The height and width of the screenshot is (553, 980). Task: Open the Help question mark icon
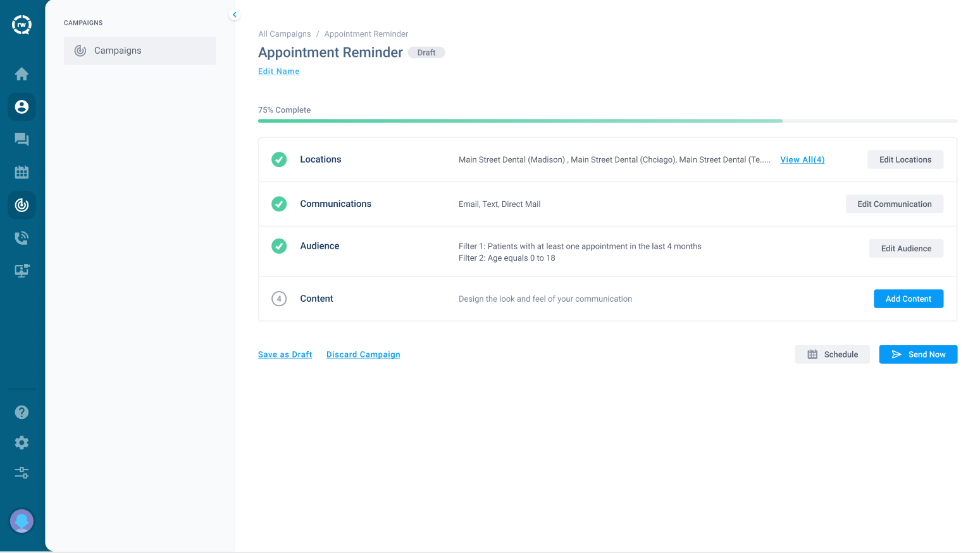22,413
